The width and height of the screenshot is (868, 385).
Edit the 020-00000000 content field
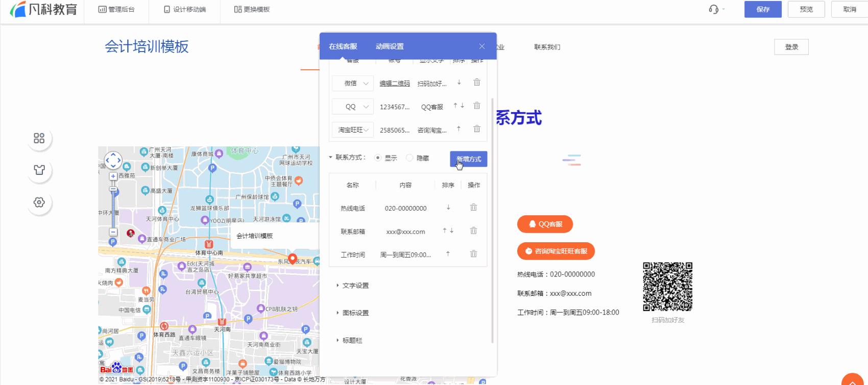[x=406, y=208]
